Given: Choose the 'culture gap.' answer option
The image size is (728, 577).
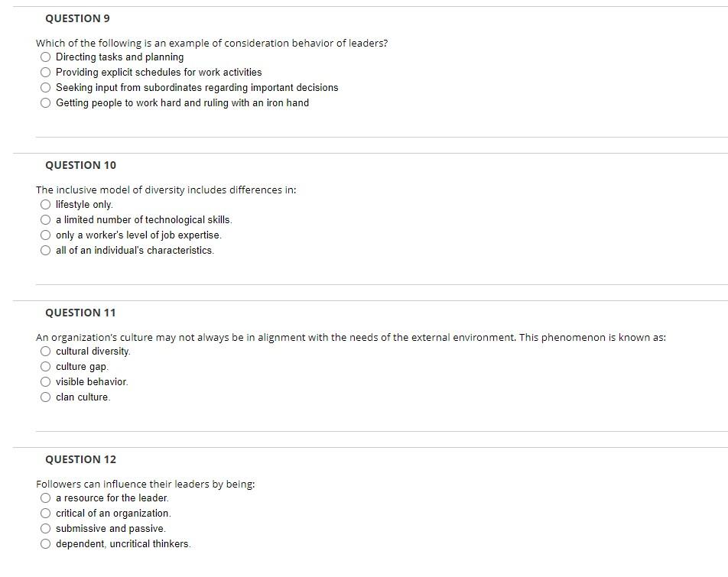Looking at the screenshot, I should pyautogui.click(x=44, y=366).
